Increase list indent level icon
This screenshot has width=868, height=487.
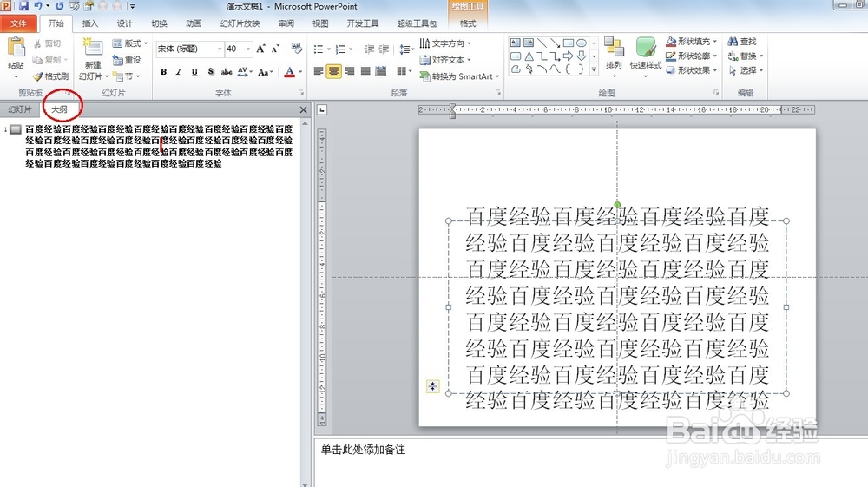pos(384,49)
